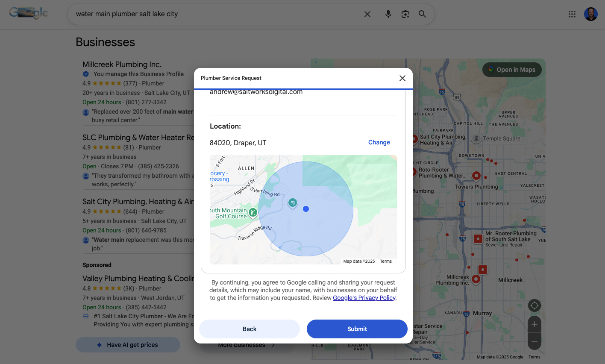
Task: Clear the search query with the X icon
Action: pos(367,14)
